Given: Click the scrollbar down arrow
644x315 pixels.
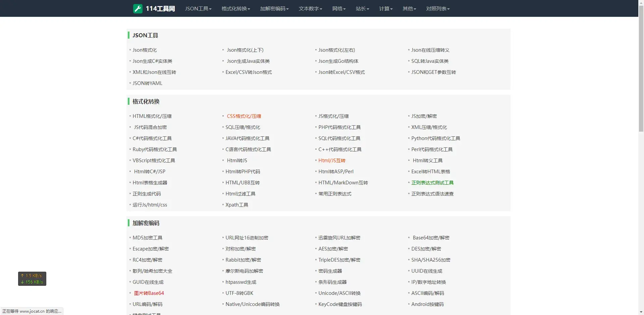Looking at the screenshot, I should pos(641,312).
